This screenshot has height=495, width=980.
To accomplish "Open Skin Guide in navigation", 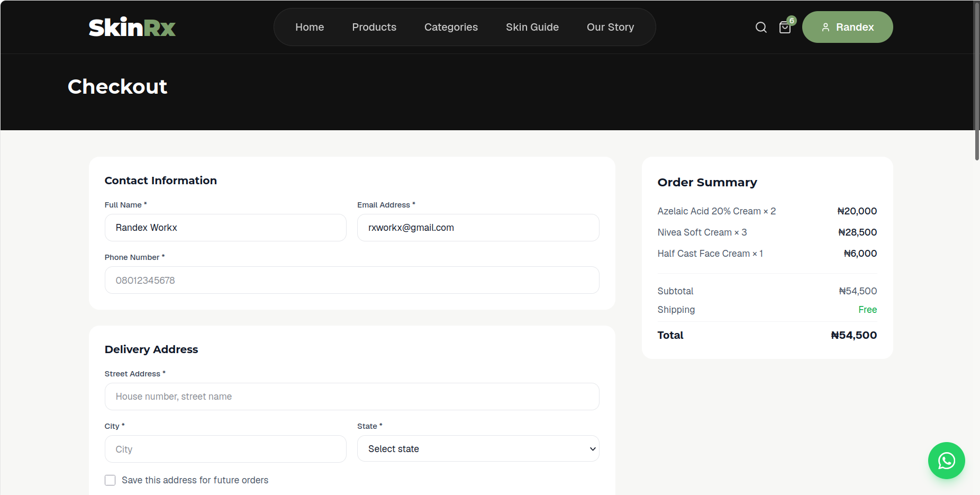I will [x=532, y=27].
